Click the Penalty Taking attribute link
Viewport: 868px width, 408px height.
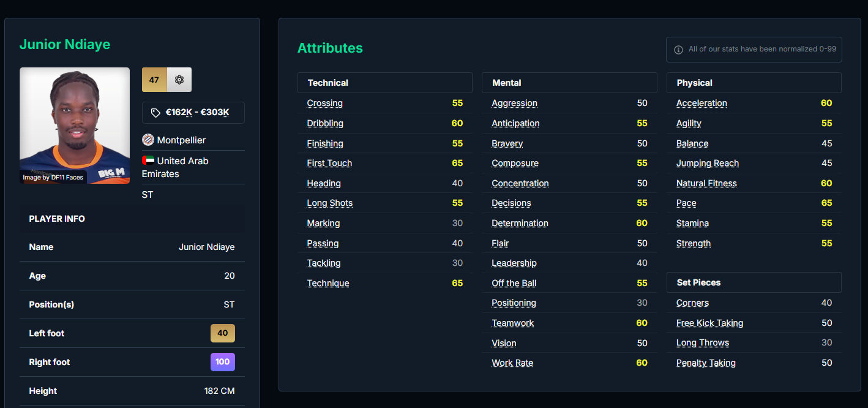[706, 363]
